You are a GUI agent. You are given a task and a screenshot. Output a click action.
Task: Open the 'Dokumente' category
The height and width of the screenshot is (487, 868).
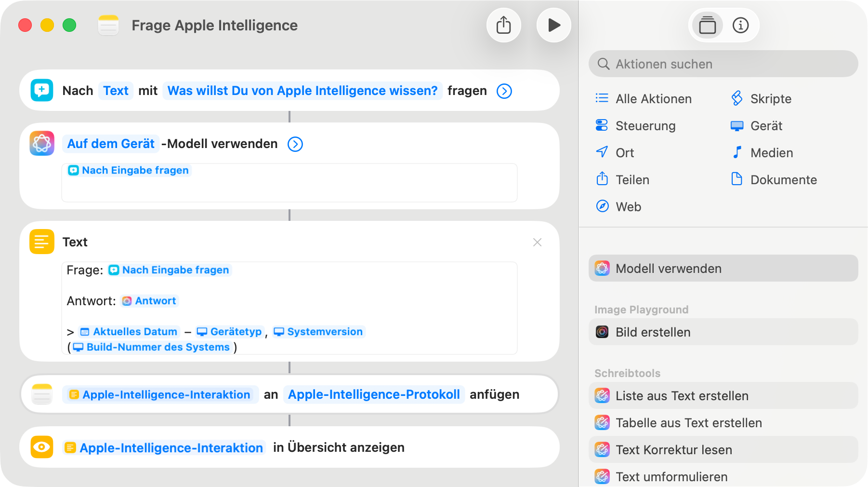coord(774,179)
